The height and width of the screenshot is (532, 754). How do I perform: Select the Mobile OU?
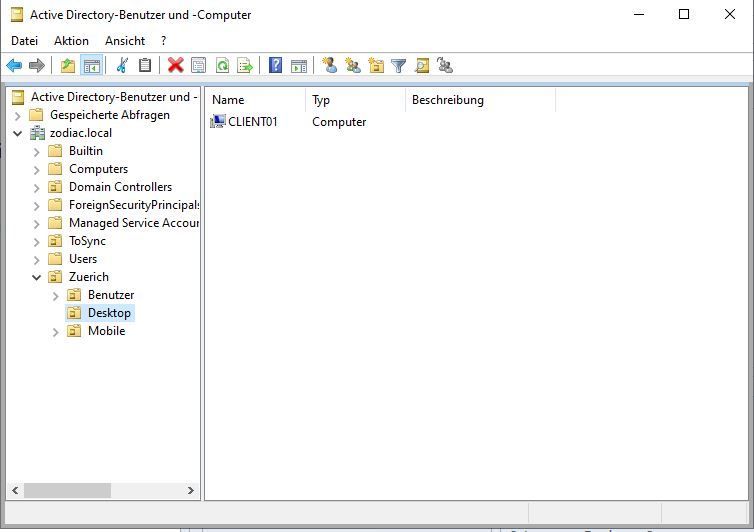106,331
